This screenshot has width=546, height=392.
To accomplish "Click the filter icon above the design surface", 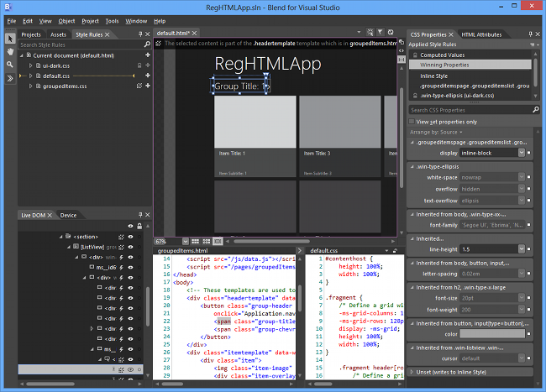I will click(381, 32).
